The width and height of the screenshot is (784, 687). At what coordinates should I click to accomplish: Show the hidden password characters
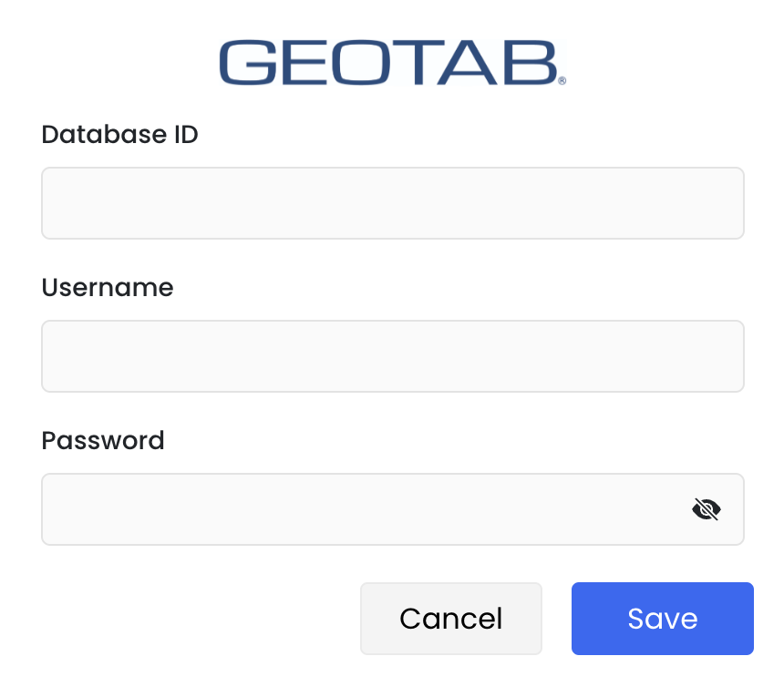707,509
